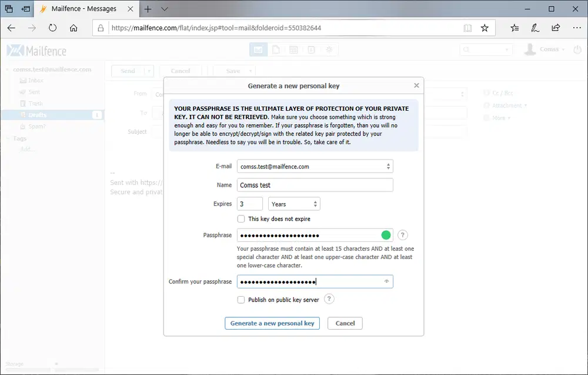588x375 pixels.
Task: Click the Expires number field
Action: point(250,204)
